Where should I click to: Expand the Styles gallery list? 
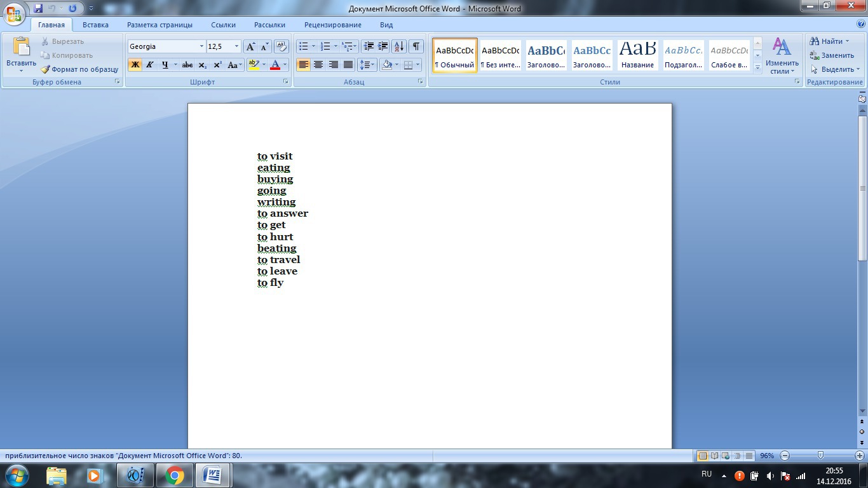point(757,68)
